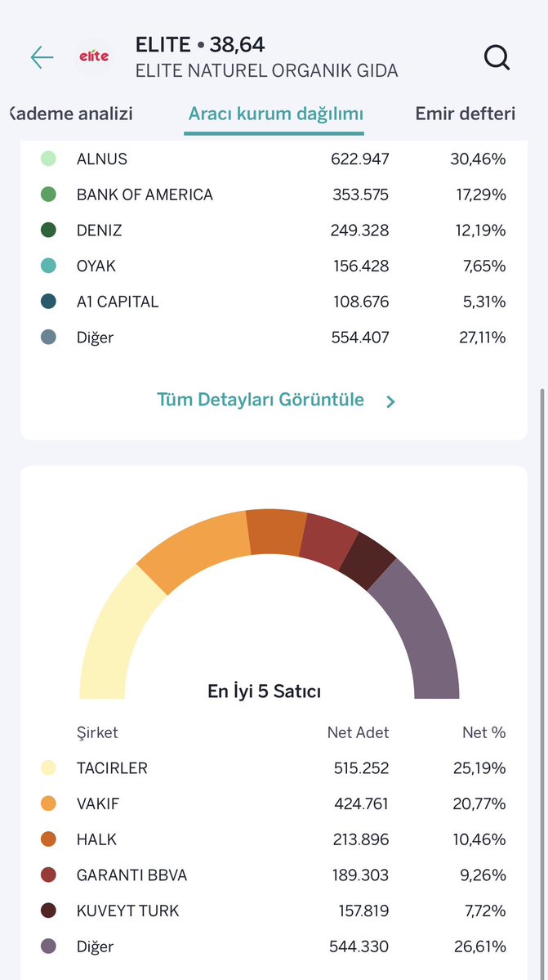The width and height of the screenshot is (548, 980).
Task: Select the A1 CAPITAL broker name
Action: (x=118, y=302)
